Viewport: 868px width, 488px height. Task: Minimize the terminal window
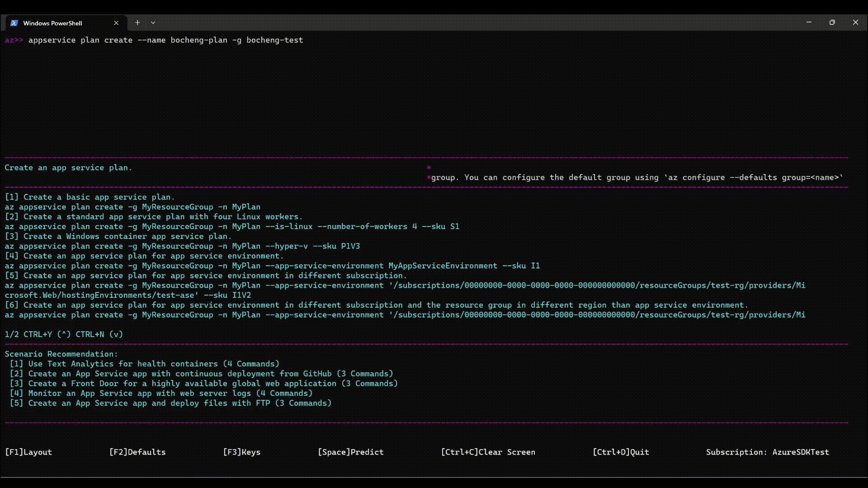809,22
